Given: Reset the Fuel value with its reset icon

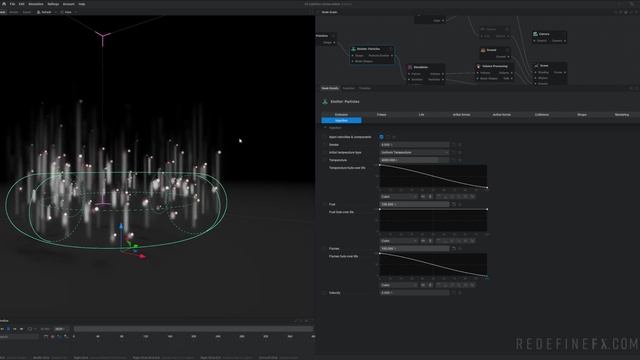Looking at the screenshot, I should [453, 204].
